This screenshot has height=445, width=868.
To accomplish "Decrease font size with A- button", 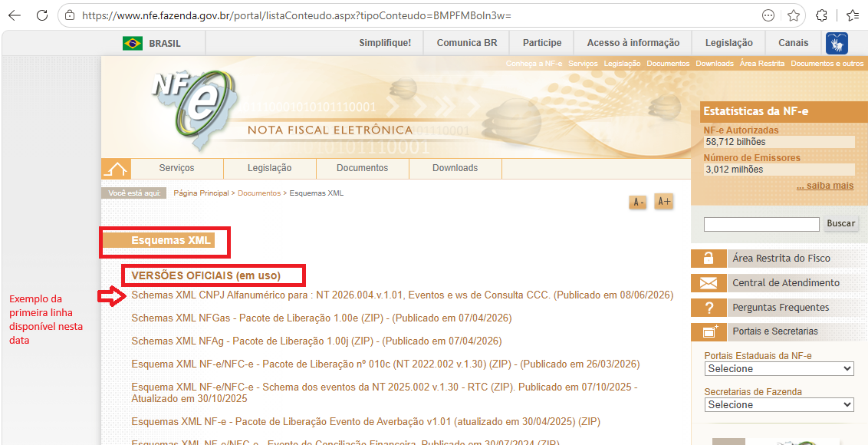I will click(638, 203).
